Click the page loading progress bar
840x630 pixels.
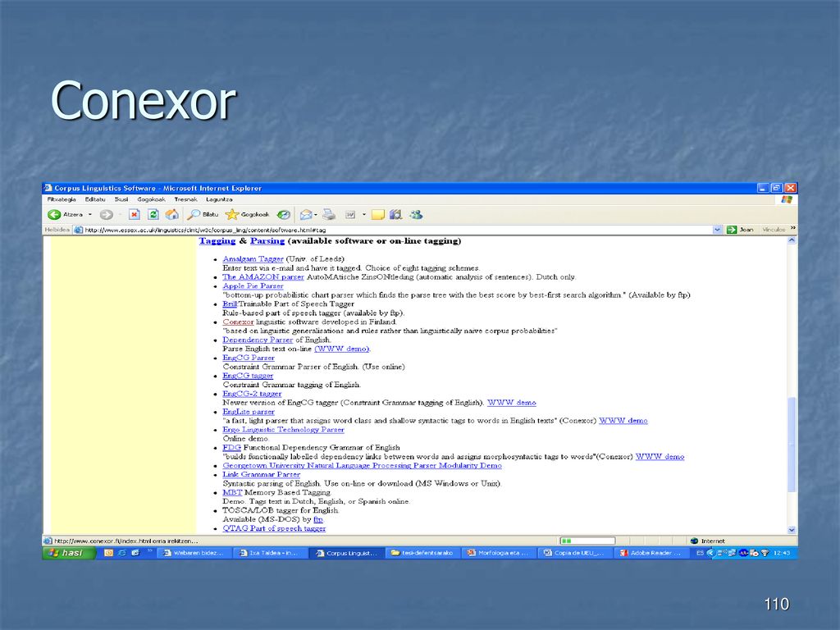point(587,541)
